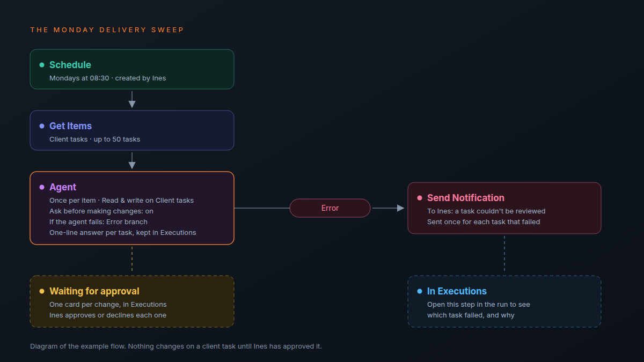Click 'Client tasks · up to 50 tasks'
The image size is (644, 362).
(x=95, y=139)
